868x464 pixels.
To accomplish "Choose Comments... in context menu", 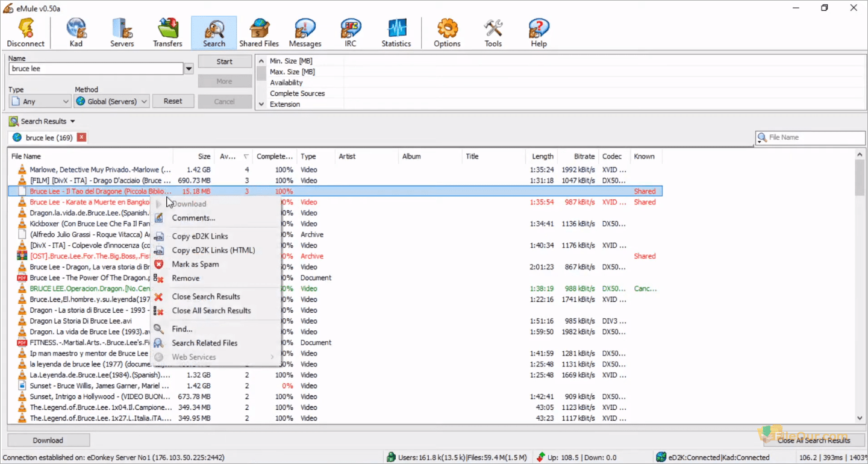I will coord(193,218).
